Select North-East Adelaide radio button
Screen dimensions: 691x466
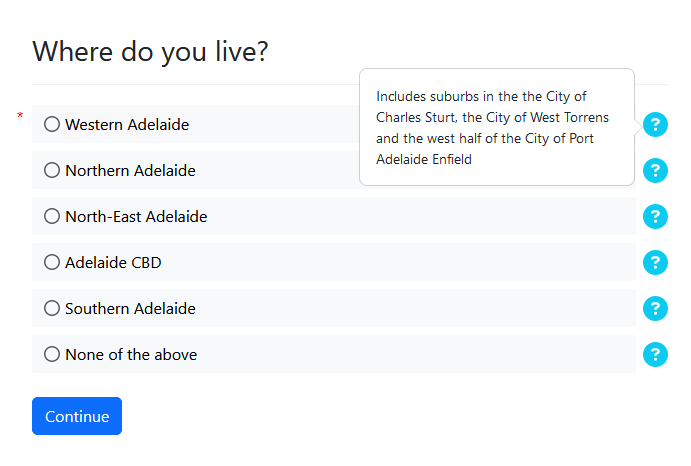click(x=52, y=217)
